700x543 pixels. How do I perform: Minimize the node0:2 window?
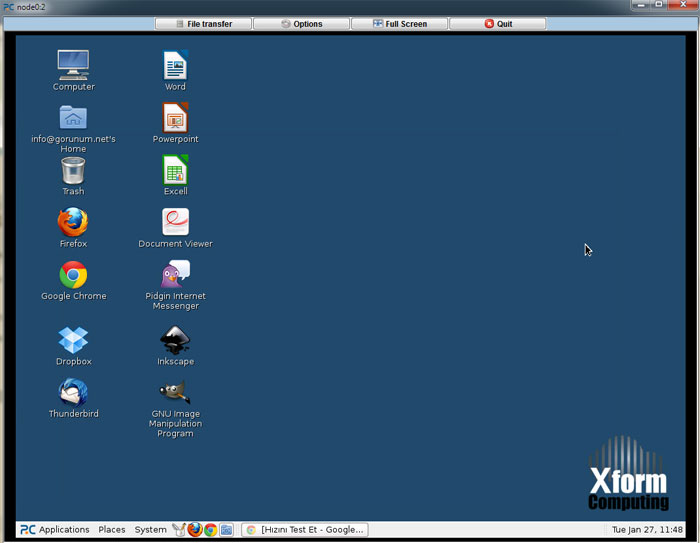point(641,4)
